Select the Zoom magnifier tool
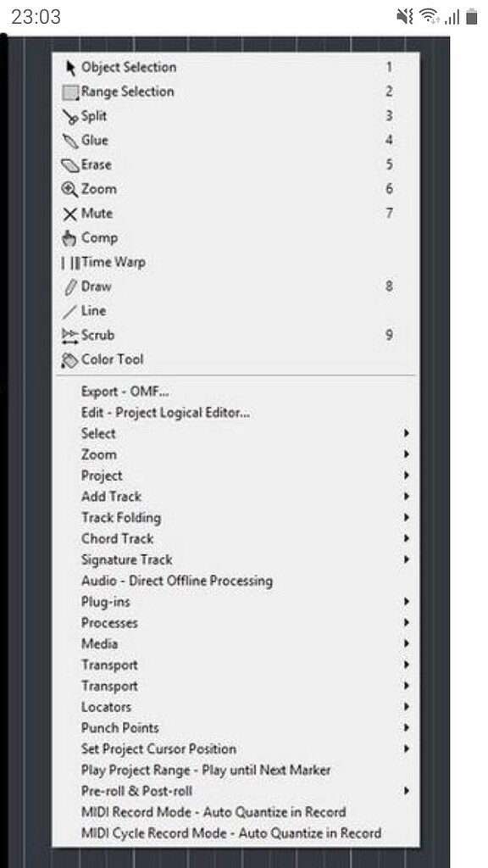The image size is (488, 868). pos(69,189)
